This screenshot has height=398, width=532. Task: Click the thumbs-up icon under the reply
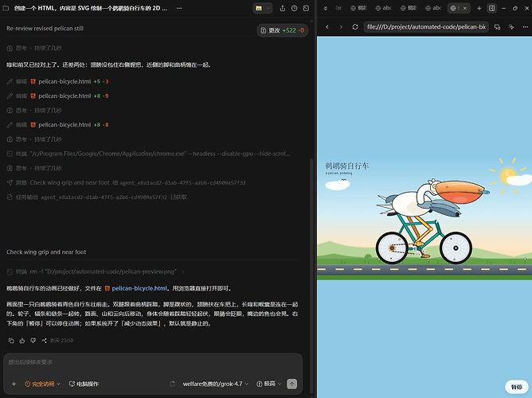click(x=22, y=341)
